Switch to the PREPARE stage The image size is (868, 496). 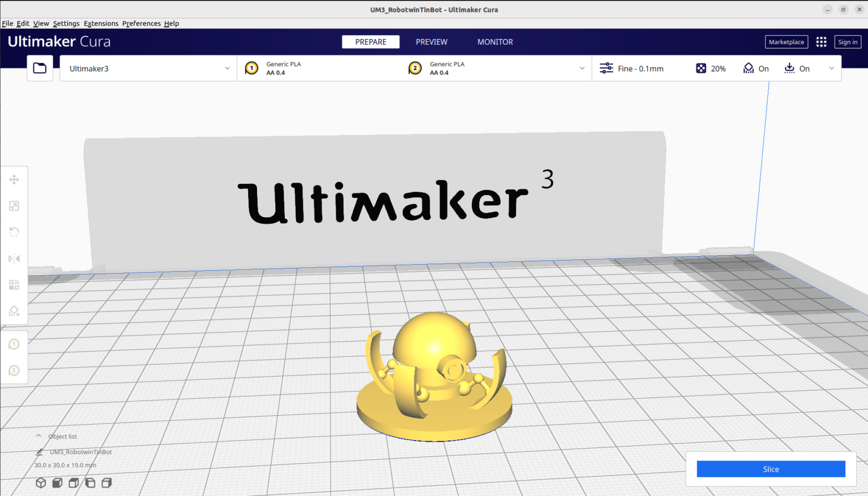point(371,42)
